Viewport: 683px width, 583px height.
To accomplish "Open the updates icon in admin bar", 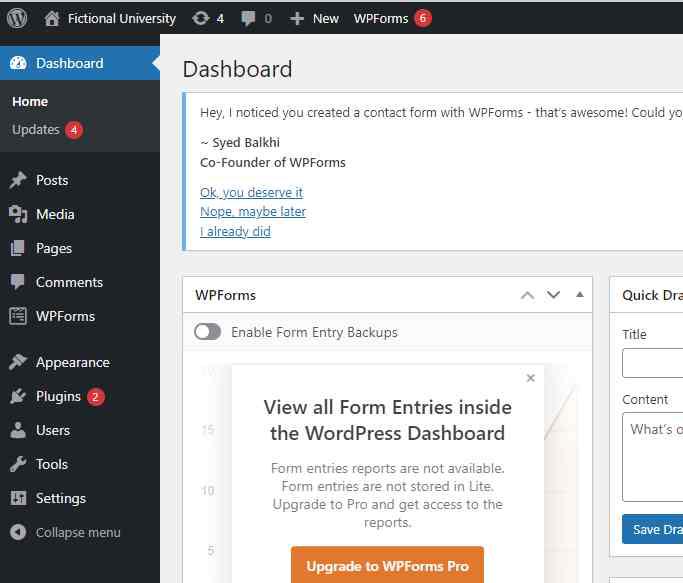I will click(x=199, y=18).
